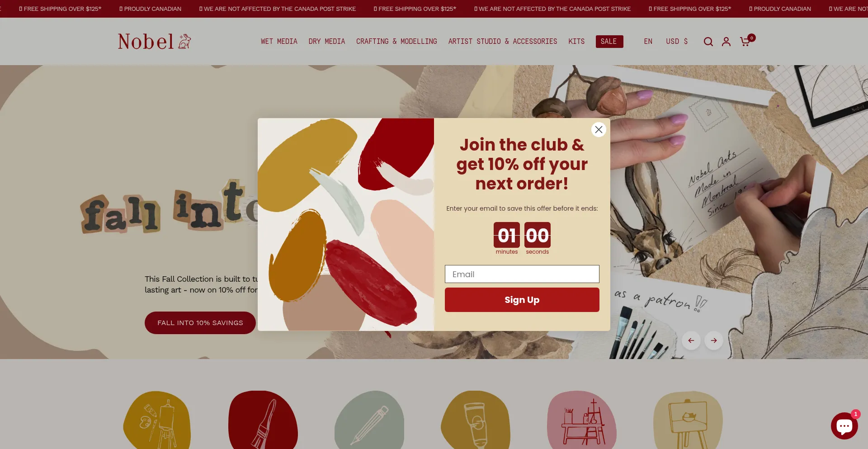Open the account profile icon
The width and height of the screenshot is (868, 449).
coord(726,42)
